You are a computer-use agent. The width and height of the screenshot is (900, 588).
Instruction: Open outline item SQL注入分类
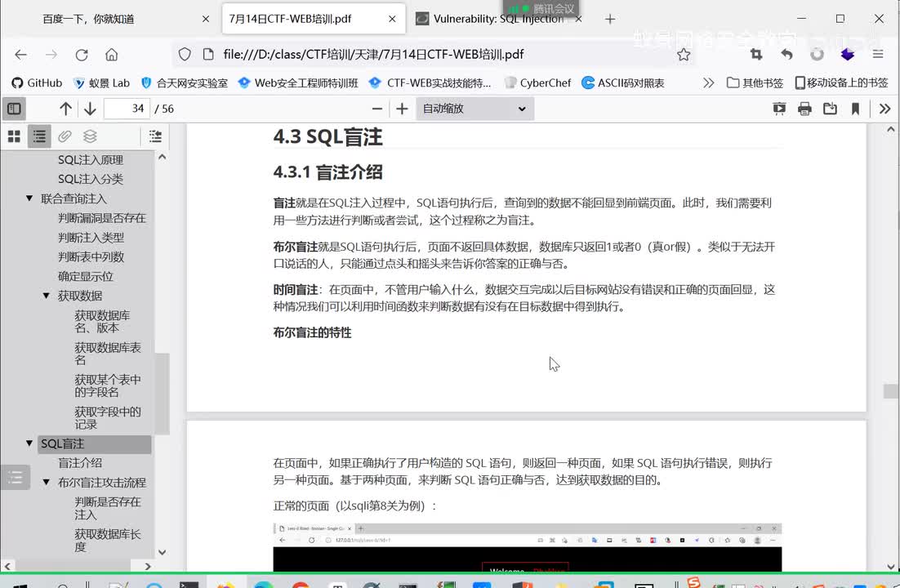[x=91, y=179]
